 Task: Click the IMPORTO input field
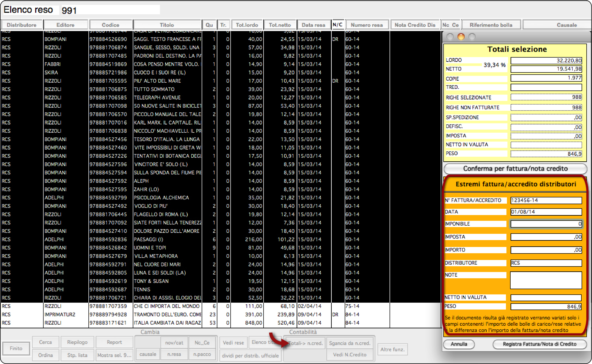coord(546,250)
